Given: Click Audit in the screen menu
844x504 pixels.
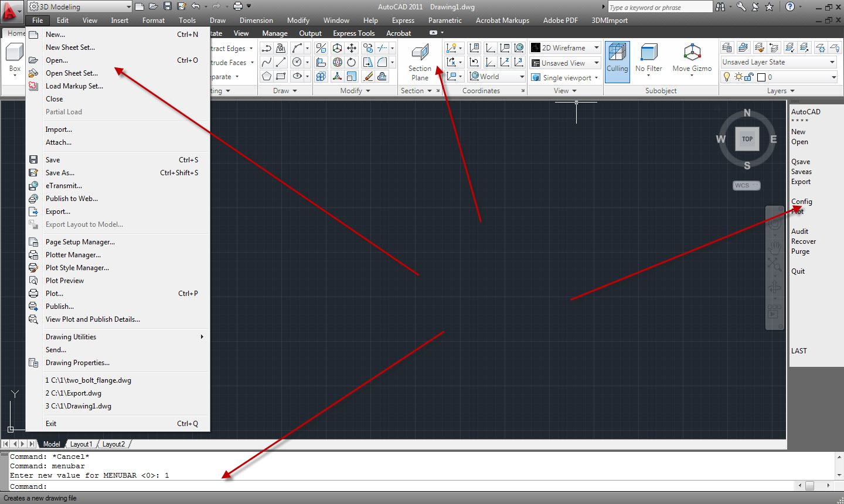Looking at the screenshot, I should [x=799, y=231].
